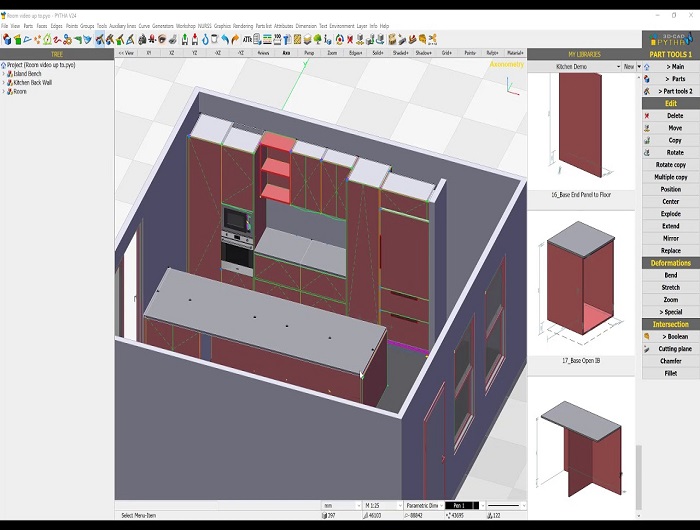Image resolution: width=700 pixels, height=530 pixels.
Task: Toggle Shadow mode in the view bar
Action: 423,51
